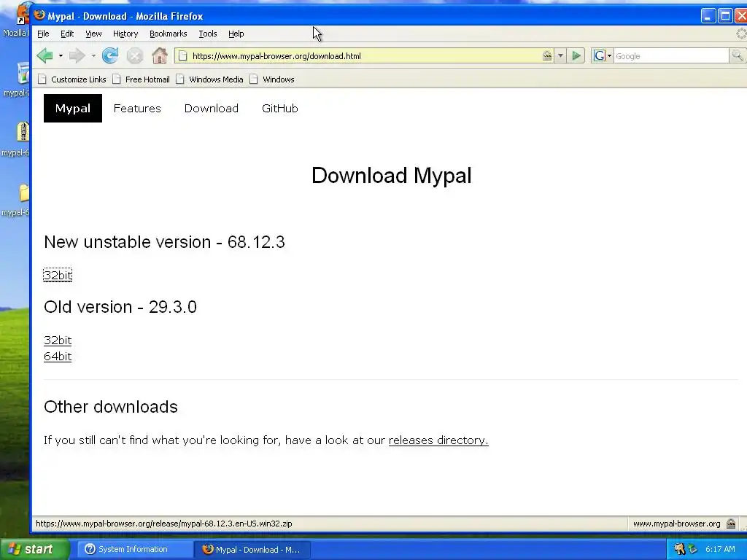Expand the address bar URL history dropdown
The height and width of the screenshot is (560, 747).
[x=560, y=55]
